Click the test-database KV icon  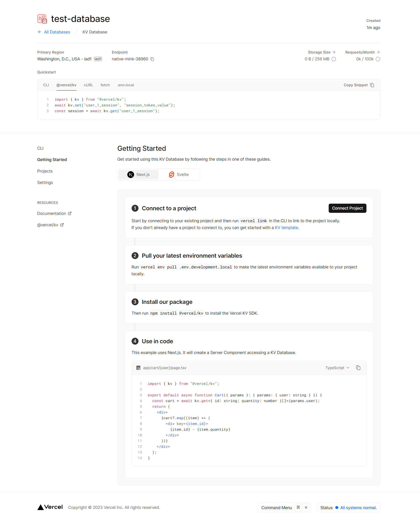[42, 19]
